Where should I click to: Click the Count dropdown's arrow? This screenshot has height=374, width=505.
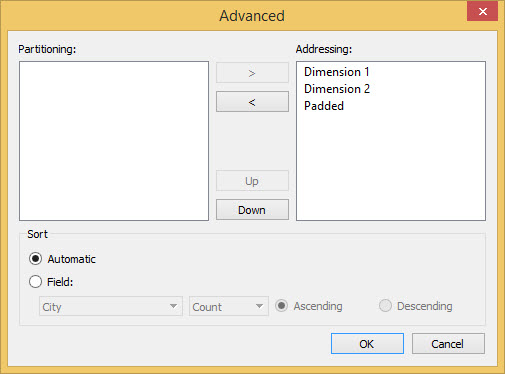(259, 306)
